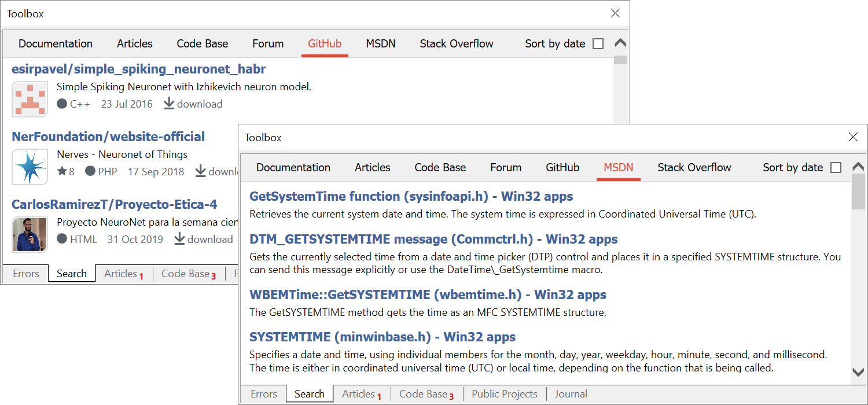Close the front Toolbox window
Image resolution: width=868 pixels, height=405 pixels.
853,137
